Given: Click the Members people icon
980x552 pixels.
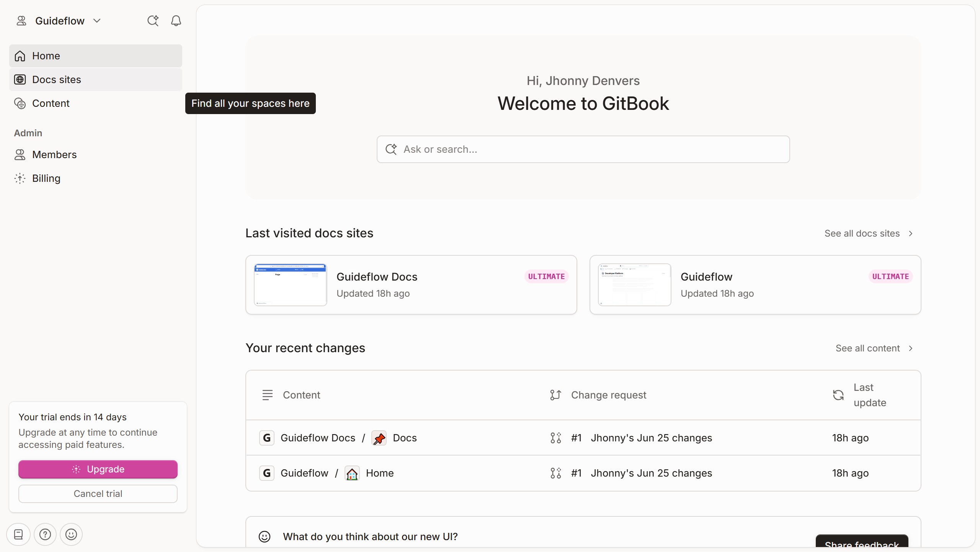Looking at the screenshot, I should pos(20,155).
